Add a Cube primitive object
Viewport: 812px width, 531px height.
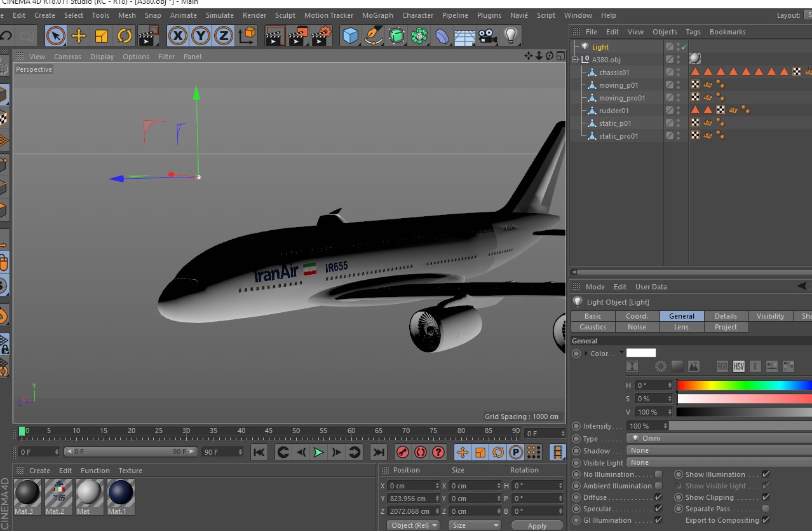pyautogui.click(x=350, y=36)
